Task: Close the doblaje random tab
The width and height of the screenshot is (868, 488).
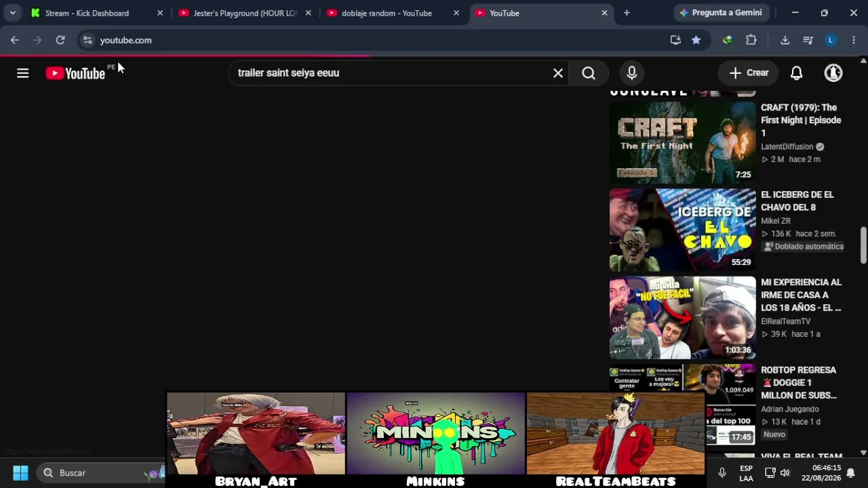Action: pyautogui.click(x=456, y=13)
